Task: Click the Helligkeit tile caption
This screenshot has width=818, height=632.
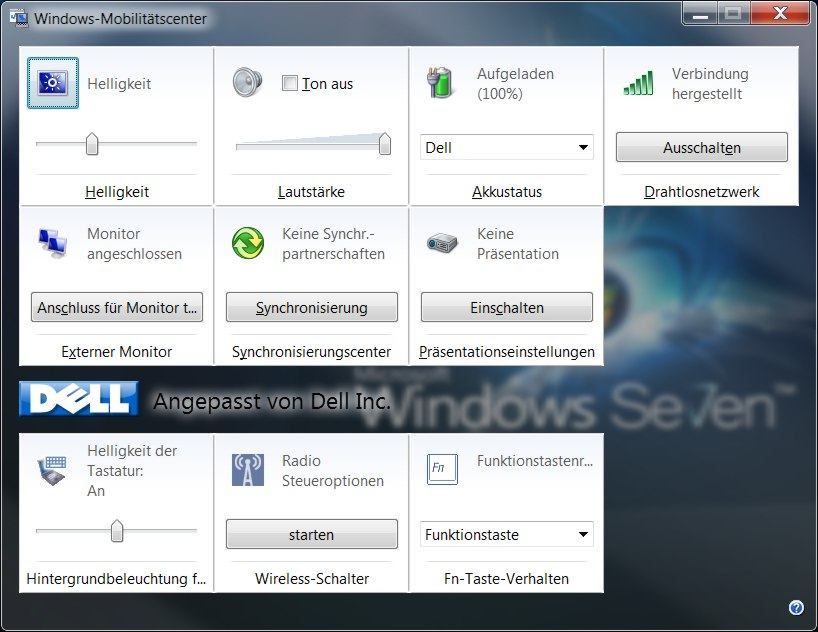Action: pyautogui.click(x=117, y=192)
